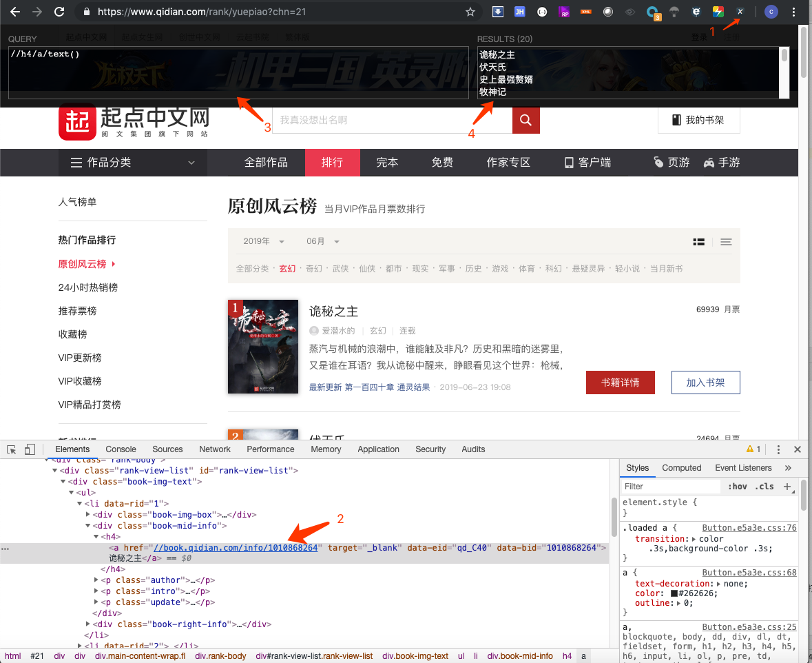Click the browser forward arrow
Screen dimensions: 812x663
pos(37,12)
